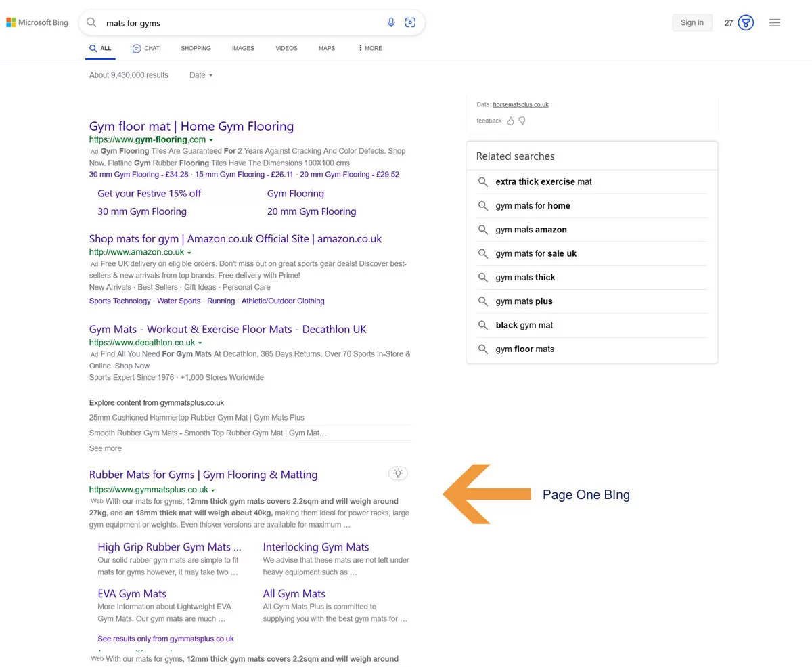This screenshot has width=812, height=667.
Task: Click the Microsoft Rewards medal icon
Action: tap(746, 23)
